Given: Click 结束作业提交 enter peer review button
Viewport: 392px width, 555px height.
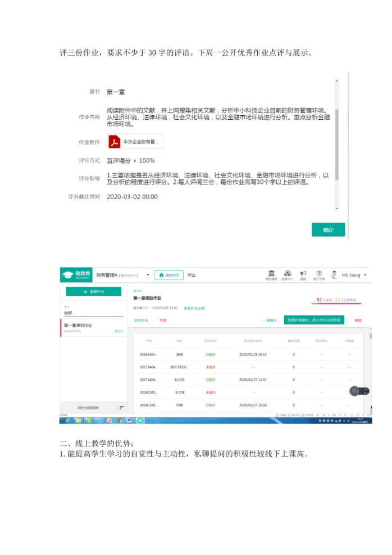Looking at the screenshot, I should pyautogui.click(x=313, y=320).
